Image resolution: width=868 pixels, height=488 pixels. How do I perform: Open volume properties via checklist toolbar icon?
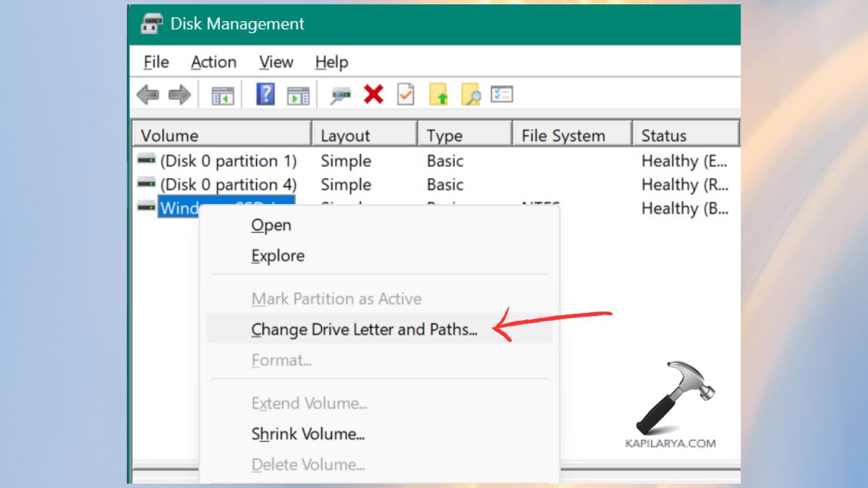point(405,94)
